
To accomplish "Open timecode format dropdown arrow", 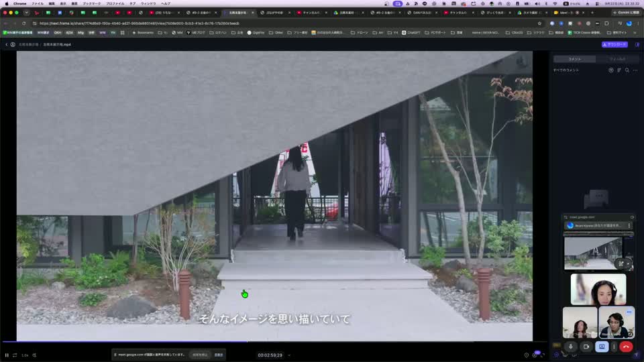I will point(289,355).
